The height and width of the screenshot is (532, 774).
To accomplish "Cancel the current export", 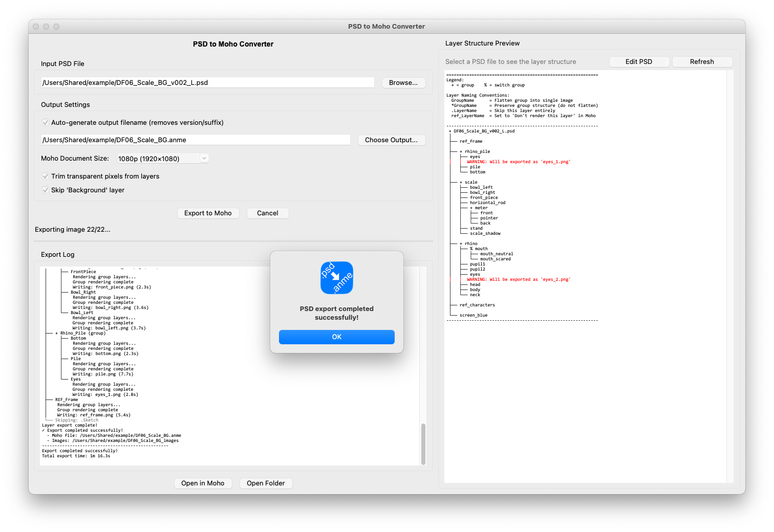I will (x=267, y=213).
